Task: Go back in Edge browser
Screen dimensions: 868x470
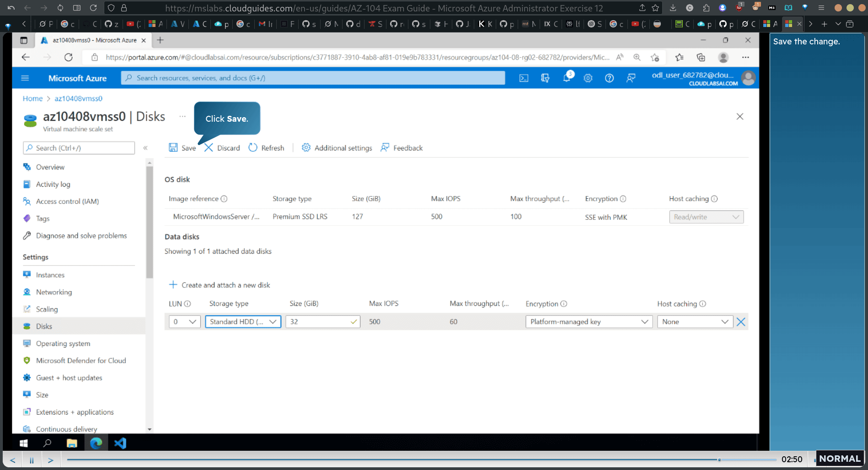Action: point(26,57)
